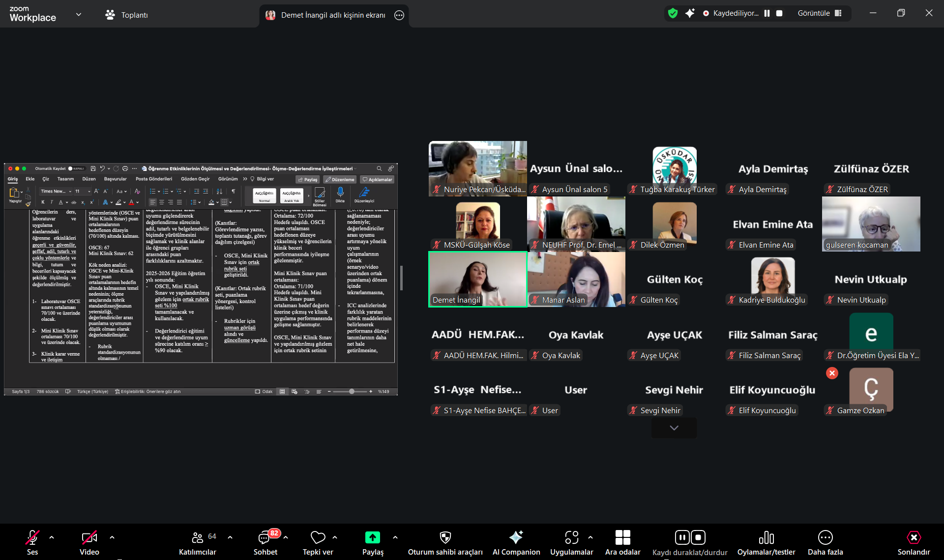
Task: Open Oturum sahibi araçları shield icon
Action: click(445, 537)
